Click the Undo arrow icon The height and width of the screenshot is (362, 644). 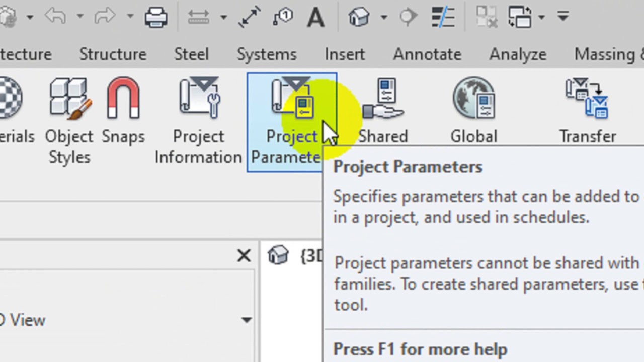coord(55,17)
